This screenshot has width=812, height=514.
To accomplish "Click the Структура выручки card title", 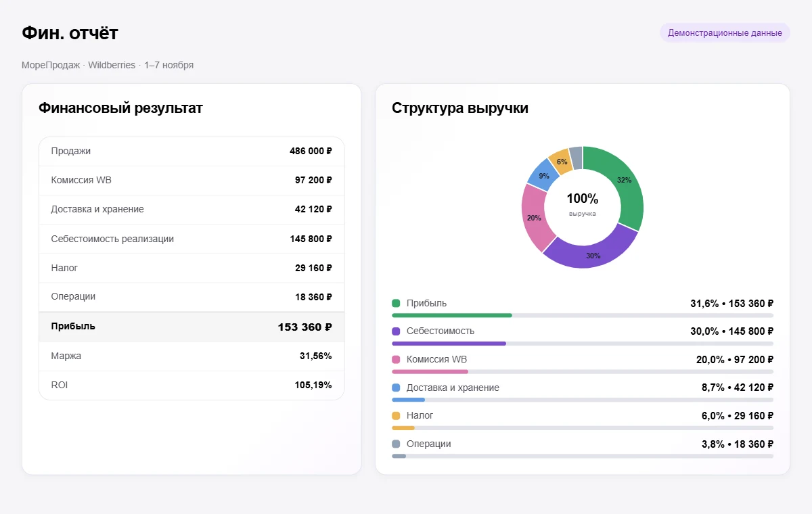I will (460, 108).
